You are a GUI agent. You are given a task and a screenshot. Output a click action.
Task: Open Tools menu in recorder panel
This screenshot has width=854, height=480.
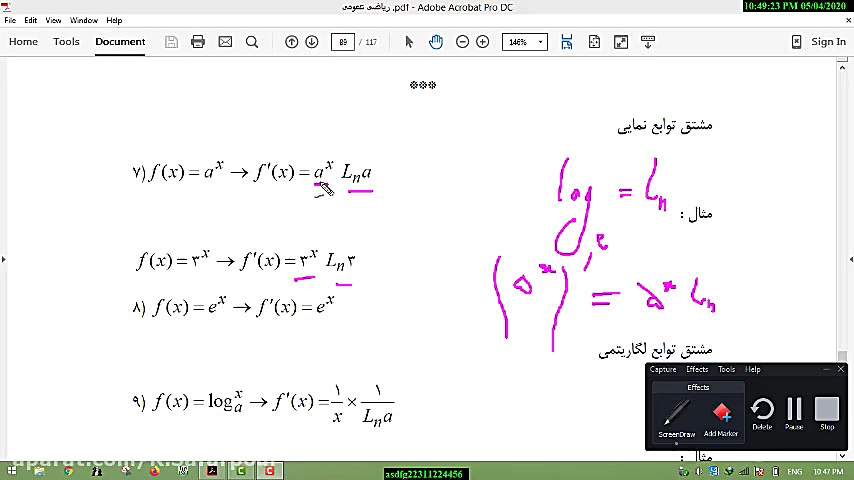click(726, 369)
